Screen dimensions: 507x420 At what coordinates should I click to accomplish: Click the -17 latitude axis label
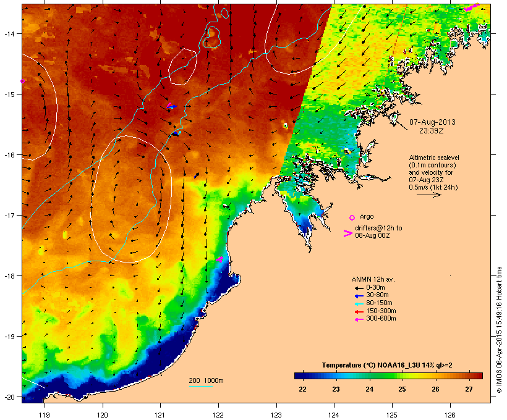[10, 216]
